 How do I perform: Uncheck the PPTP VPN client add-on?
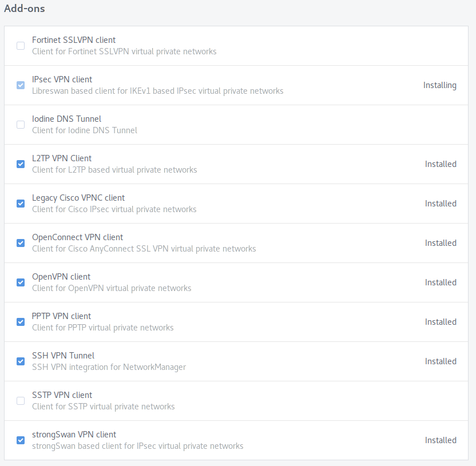[21, 322]
